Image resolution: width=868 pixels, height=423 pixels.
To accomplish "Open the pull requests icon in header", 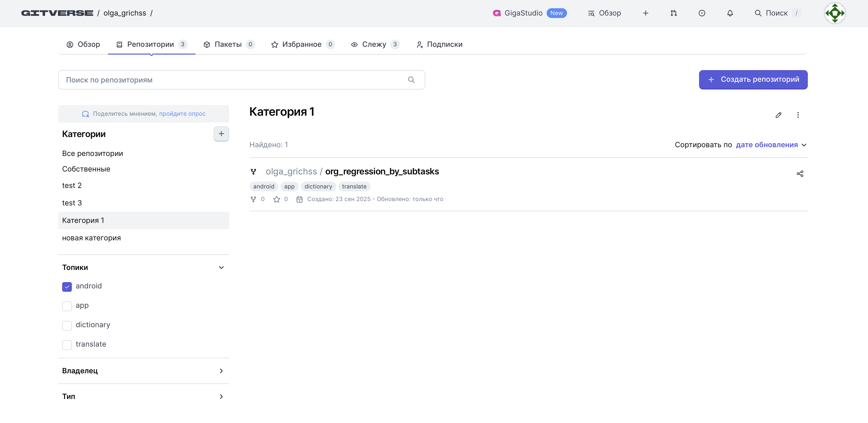I will click(x=673, y=13).
